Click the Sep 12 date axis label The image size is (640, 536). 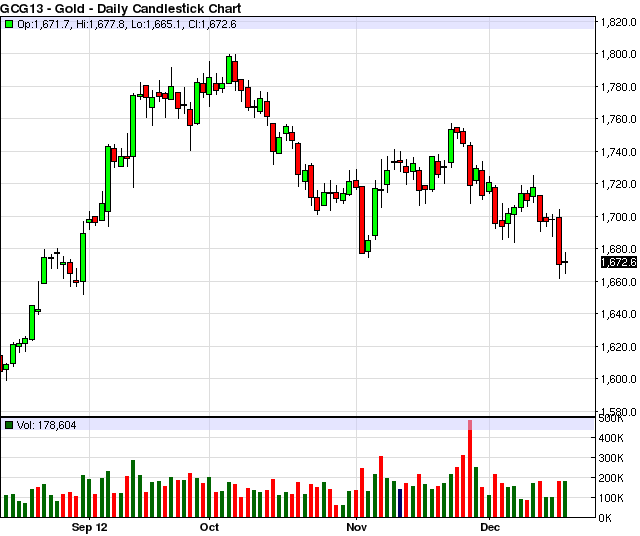(89, 527)
